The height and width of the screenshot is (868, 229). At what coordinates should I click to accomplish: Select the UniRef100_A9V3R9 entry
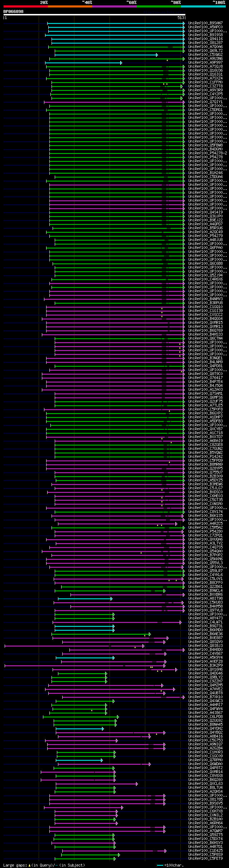pyautogui.click(x=205, y=90)
